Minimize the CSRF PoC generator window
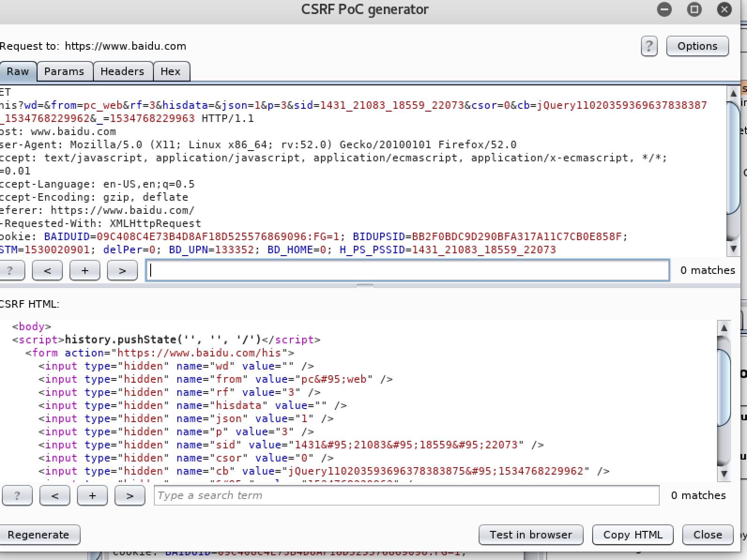Viewport: 747px width, 560px height. pyautogui.click(x=664, y=9)
